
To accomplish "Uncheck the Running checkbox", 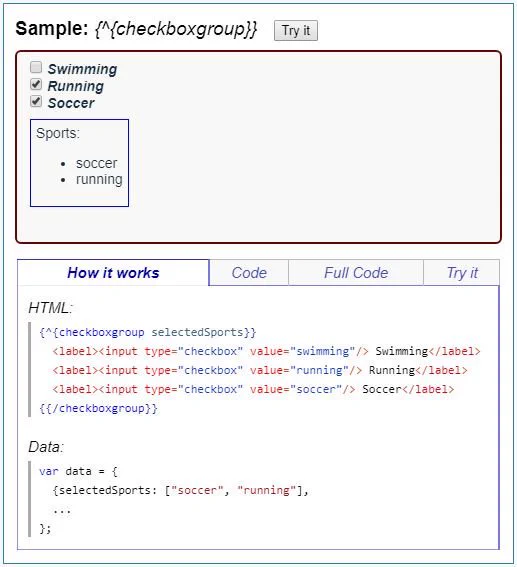I will 36,84.
